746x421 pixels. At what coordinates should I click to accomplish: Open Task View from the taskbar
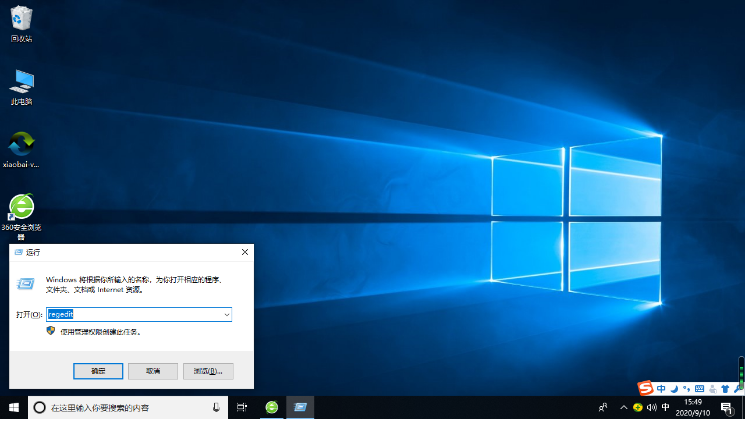(242, 408)
